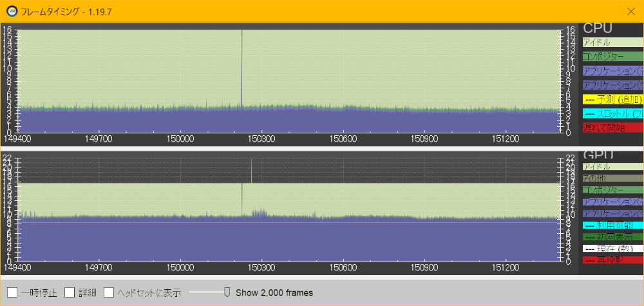The height and width of the screenshot is (306, 644).
Task: Click the GPU アイドル legend swatch
Action: [613, 166]
